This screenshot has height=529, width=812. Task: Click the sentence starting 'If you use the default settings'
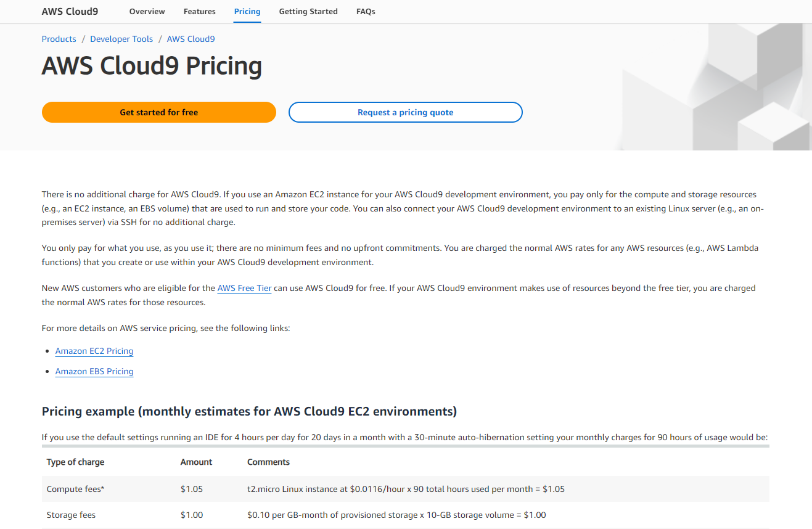[x=404, y=438]
